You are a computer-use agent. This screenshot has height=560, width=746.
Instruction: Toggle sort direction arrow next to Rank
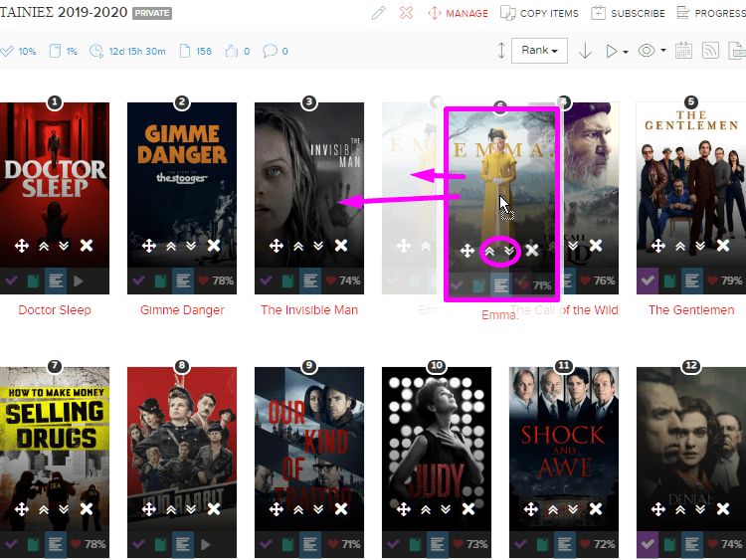pyautogui.click(x=585, y=51)
